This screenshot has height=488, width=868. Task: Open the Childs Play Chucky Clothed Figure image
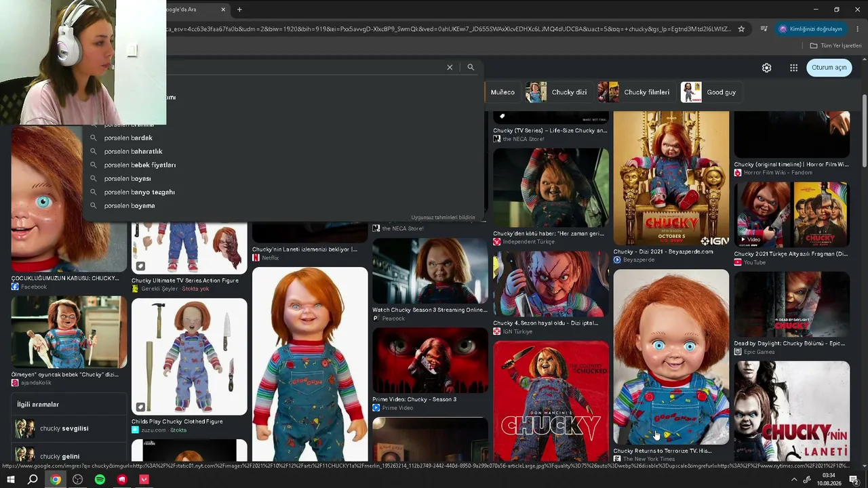(x=189, y=357)
